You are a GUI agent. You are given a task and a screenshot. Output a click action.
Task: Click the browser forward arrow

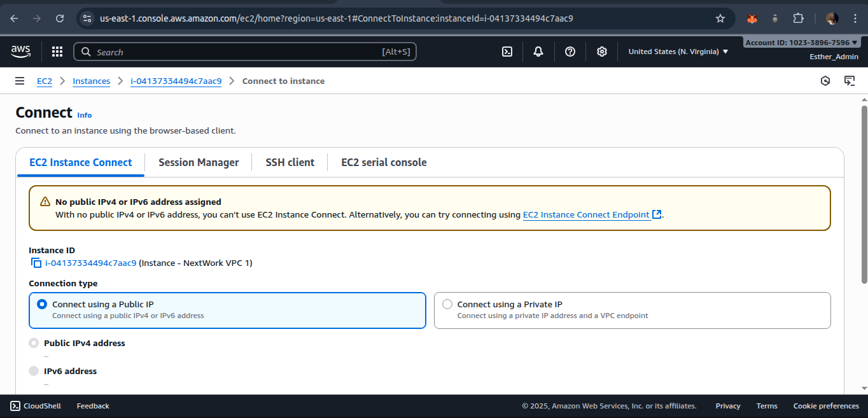coord(37,18)
